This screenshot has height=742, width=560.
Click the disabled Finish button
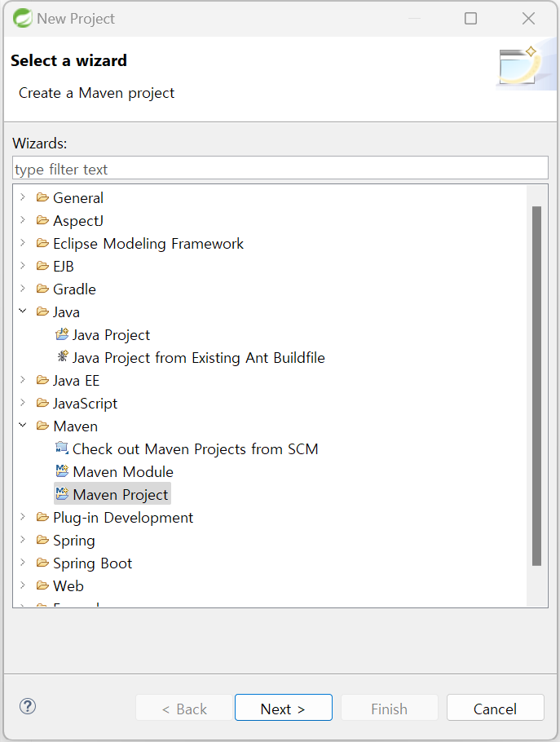[390, 708]
